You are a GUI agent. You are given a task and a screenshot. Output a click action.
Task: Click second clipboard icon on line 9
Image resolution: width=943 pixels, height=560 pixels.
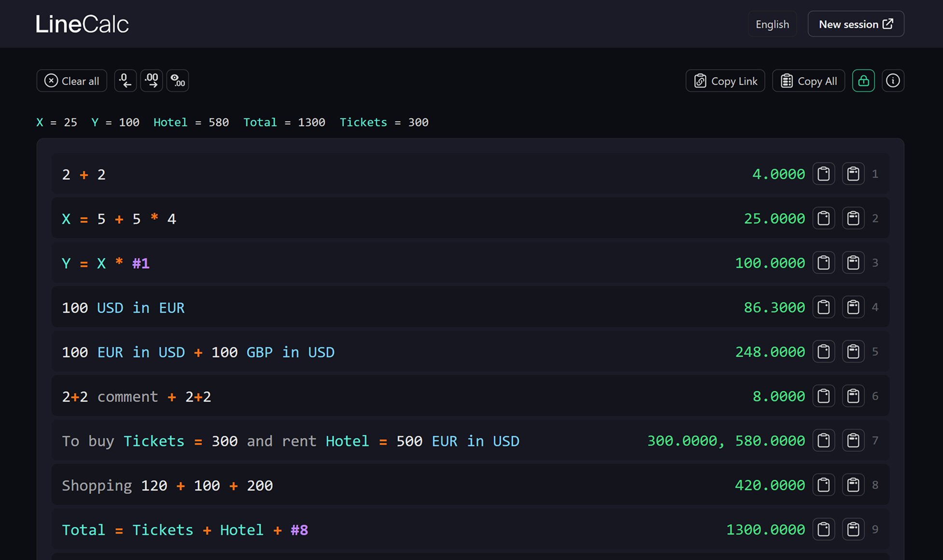(x=853, y=529)
